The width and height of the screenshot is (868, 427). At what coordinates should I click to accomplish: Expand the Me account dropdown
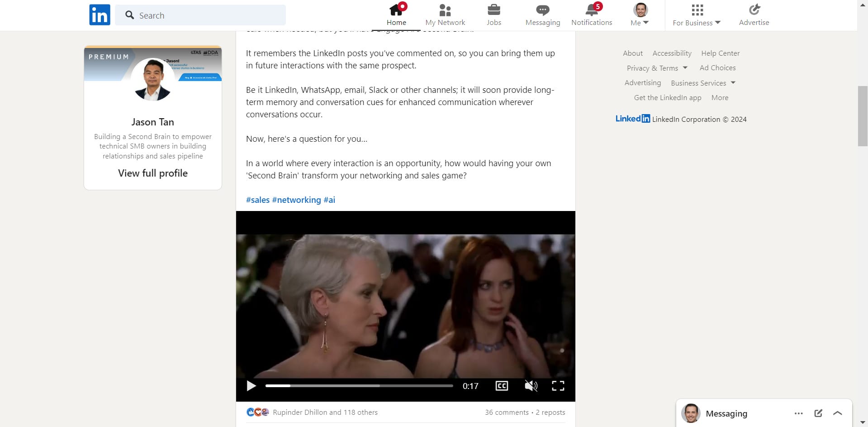(640, 15)
